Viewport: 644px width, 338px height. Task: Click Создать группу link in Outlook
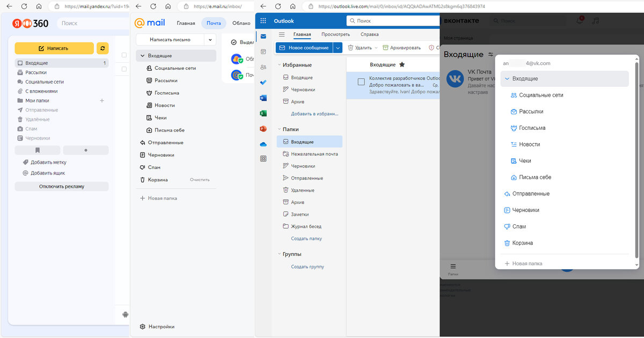click(308, 267)
